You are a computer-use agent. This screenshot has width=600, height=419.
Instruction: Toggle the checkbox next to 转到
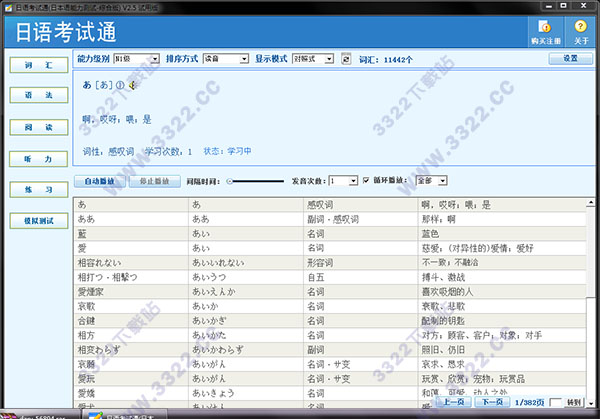555,402
